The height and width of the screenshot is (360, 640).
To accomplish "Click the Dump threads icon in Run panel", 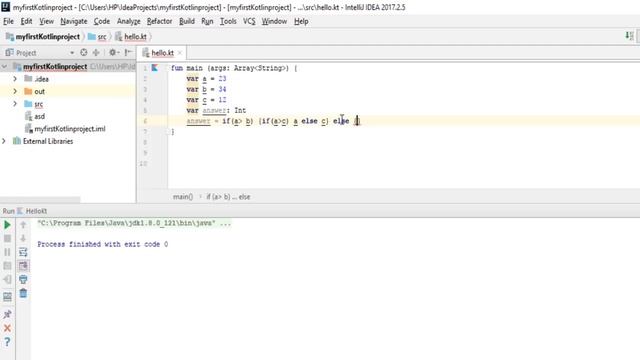I will tap(7, 266).
